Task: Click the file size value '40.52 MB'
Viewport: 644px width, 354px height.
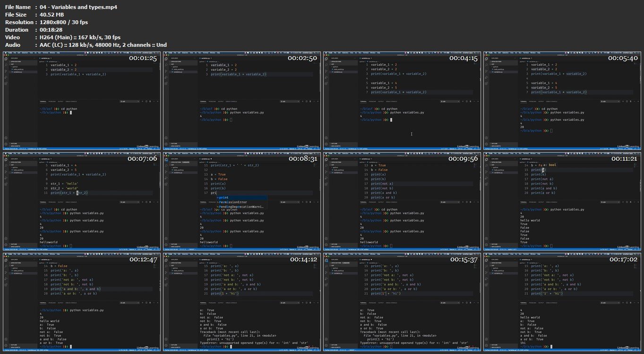Action: 52,15
